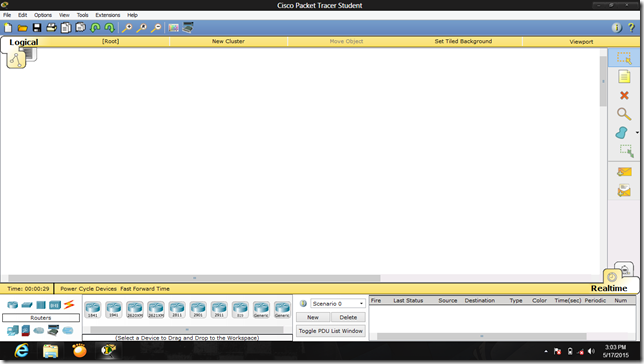Open the Drawing Palette

pos(174,28)
